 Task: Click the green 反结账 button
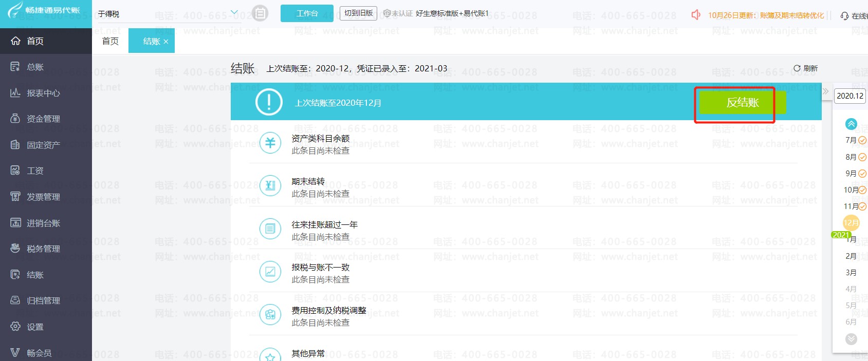click(742, 103)
